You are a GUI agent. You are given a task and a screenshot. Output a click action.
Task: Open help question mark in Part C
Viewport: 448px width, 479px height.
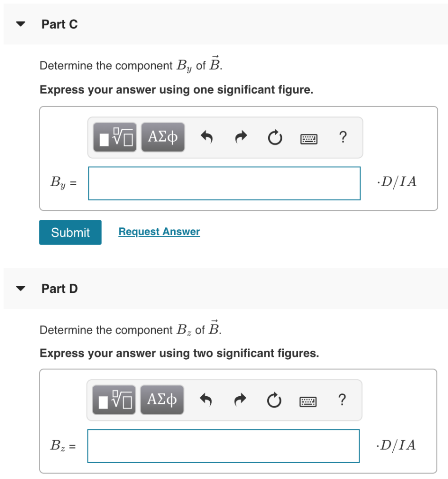[x=343, y=138]
